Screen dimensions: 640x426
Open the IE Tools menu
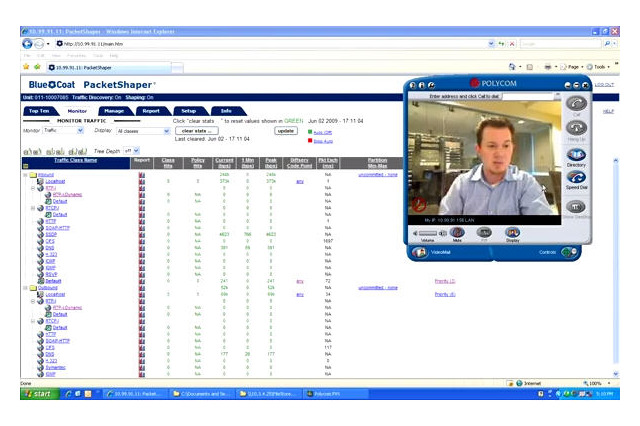(599, 67)
